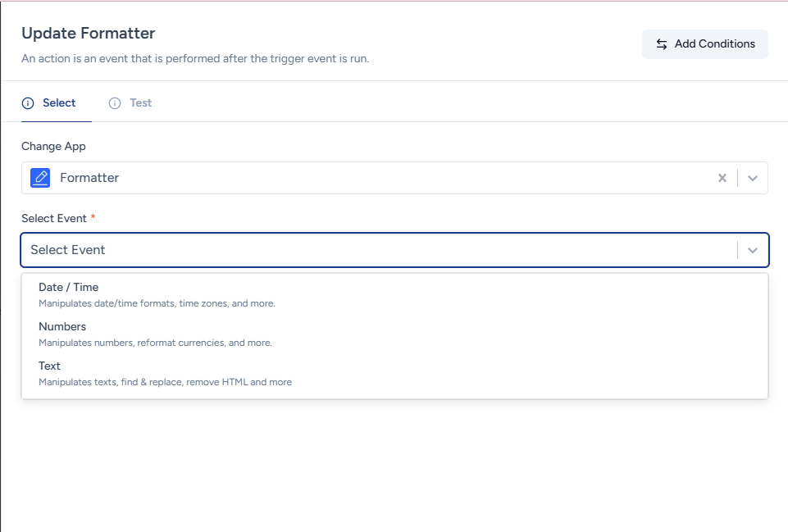The height and width of the screenshot is (532, 788).
Task: Switch to the Test tab
Action: [x=140, y=103]
